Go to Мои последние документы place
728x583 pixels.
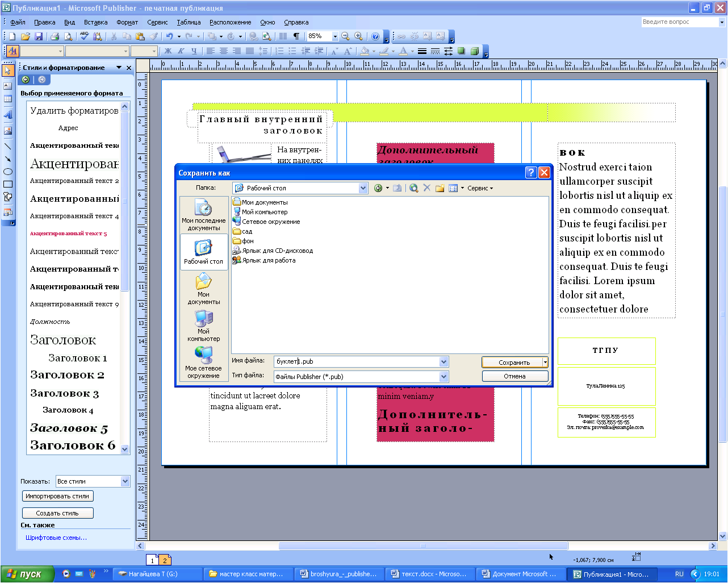(204, 215)
